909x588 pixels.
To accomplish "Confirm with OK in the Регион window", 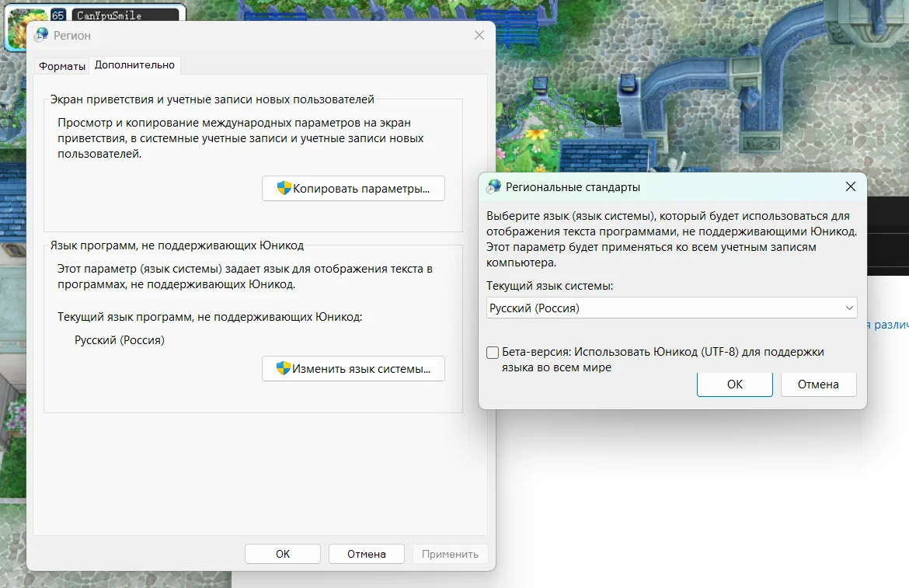I will (283, 554).
